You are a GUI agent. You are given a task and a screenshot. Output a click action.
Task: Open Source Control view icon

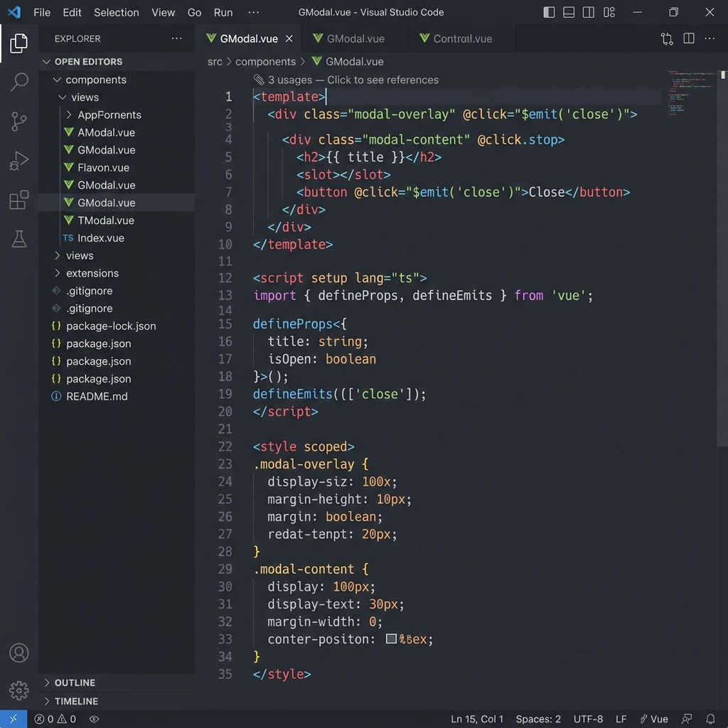(x=18, y=122)
